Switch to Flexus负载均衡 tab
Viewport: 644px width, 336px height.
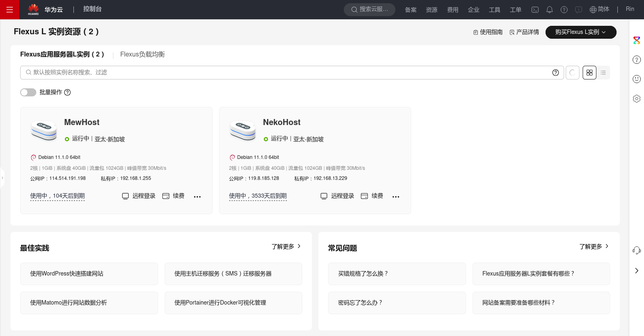point(142,54)
